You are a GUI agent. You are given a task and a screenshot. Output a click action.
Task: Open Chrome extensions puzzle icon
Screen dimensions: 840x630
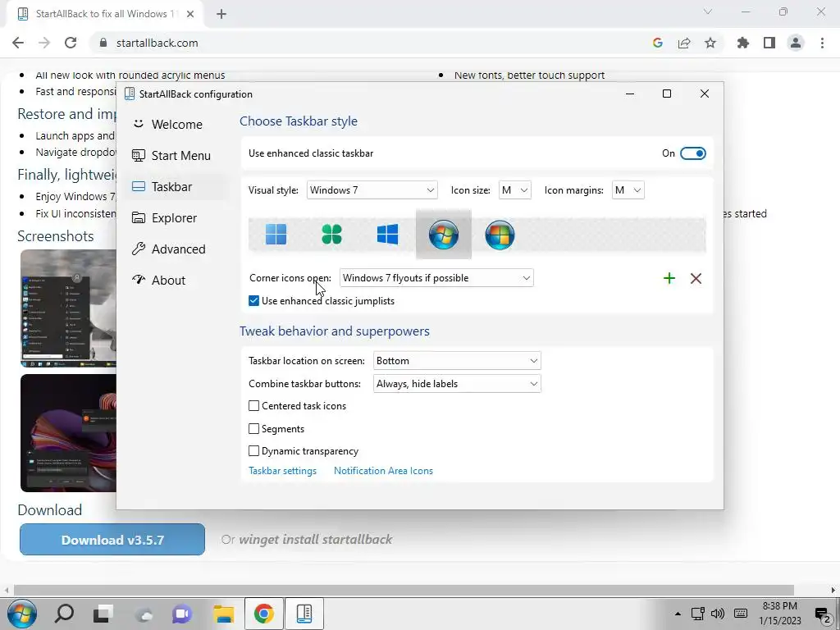click(x=743, y=43)
